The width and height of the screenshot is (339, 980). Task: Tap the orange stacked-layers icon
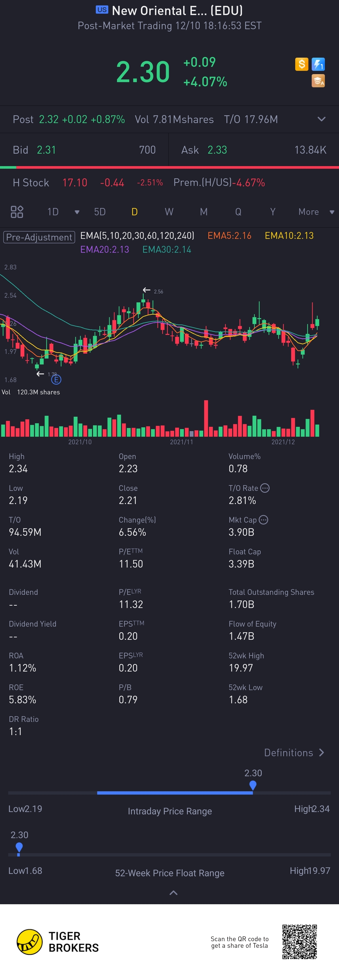318,81
